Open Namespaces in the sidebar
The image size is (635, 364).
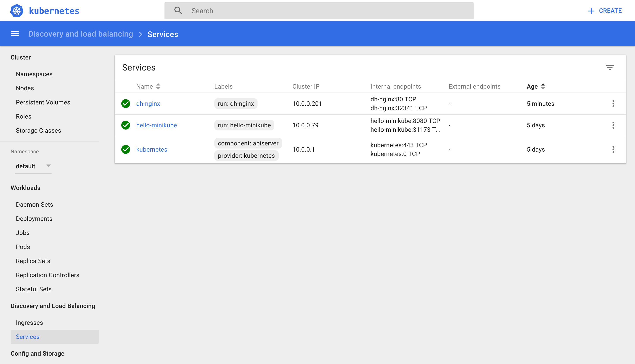pyautogui.click(x=34, y=74)
